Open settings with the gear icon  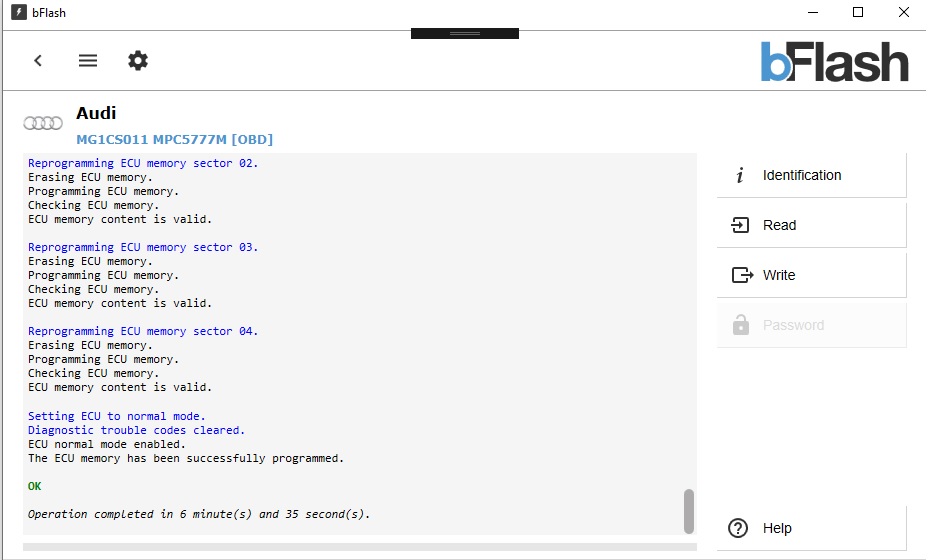(138, 60)
